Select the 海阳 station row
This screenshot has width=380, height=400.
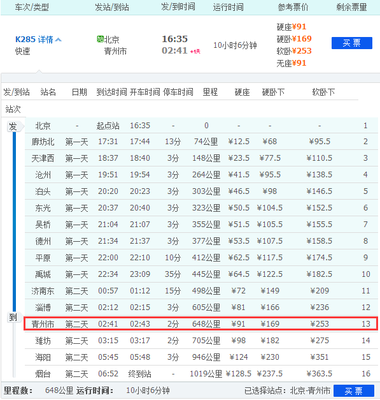pyautogui.click(x=202, y=357)
